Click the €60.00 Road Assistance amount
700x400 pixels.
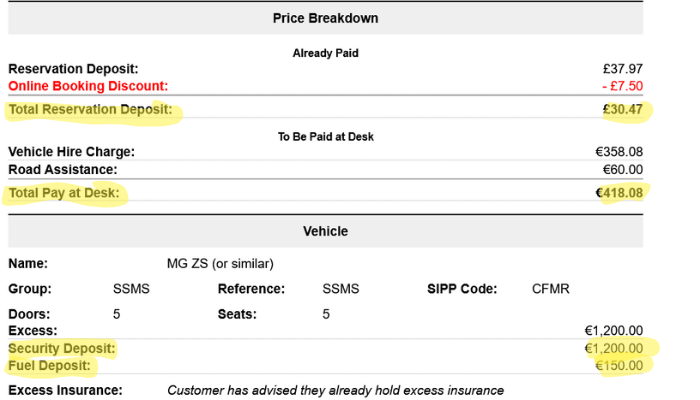[621, 169]
